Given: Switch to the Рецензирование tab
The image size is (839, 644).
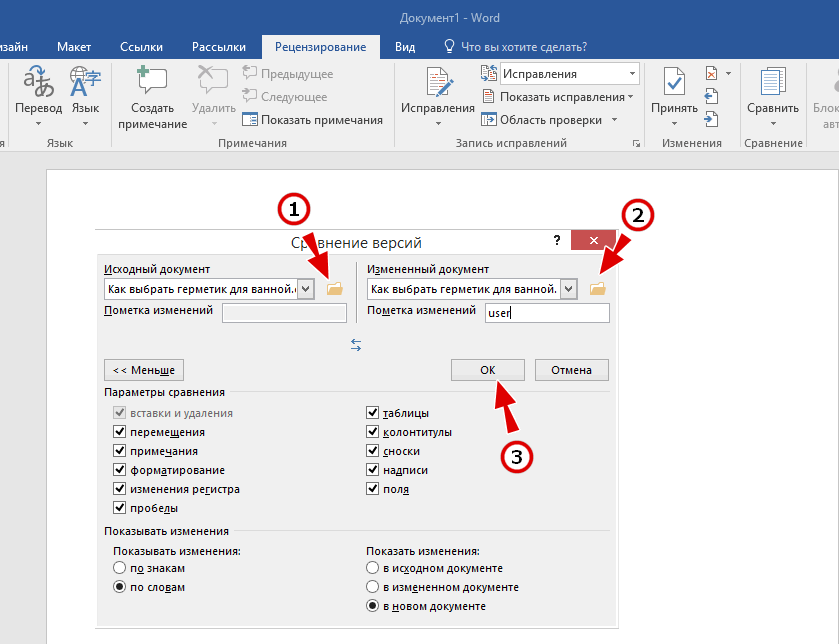Looking at the screenshot, I should [x=321, y=47].
